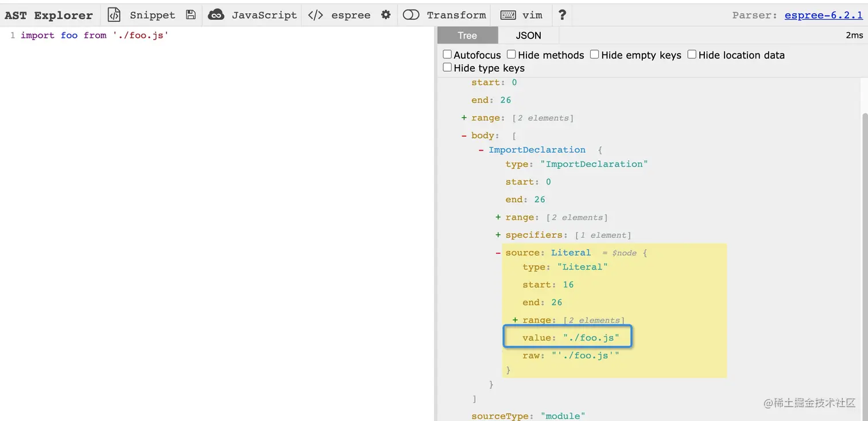The width and height of the screenshot is (868, 421).
Task: Collapse the body array node
Action: [464, 136]
